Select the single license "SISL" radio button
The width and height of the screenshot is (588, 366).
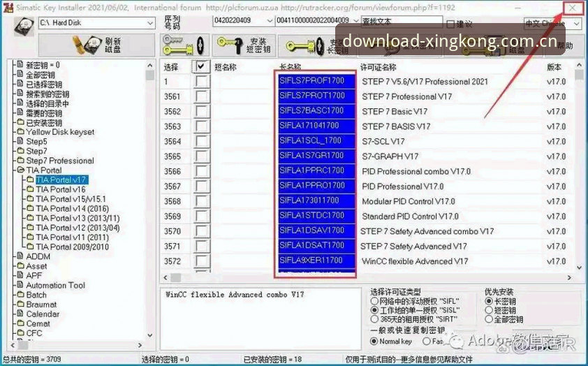pos(374,310)
